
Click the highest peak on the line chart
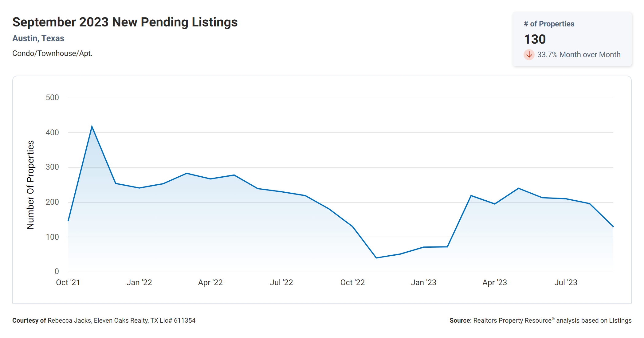[x=92, y=127]
